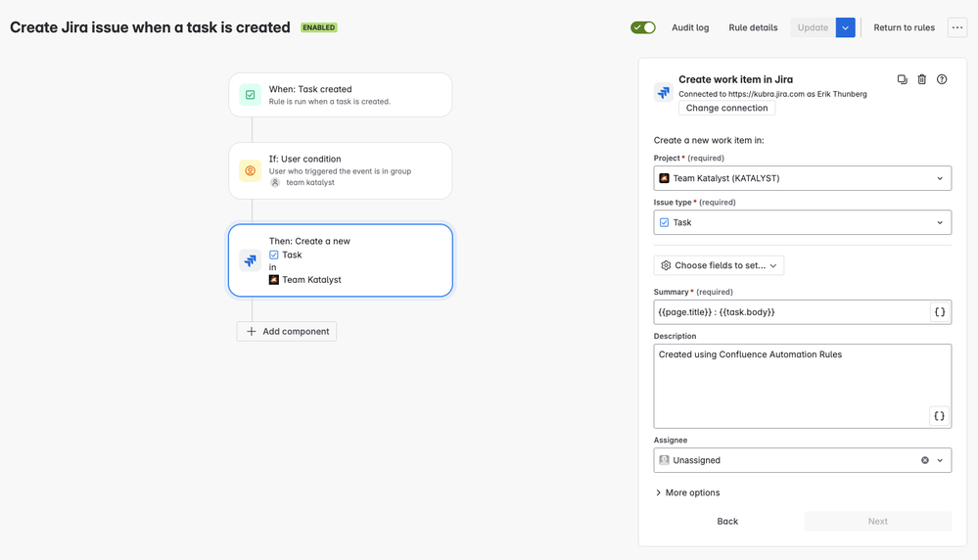Viewport: 978px width, 560px height.
Task: Insert smart value in Description field
Action: click(939, 416)
